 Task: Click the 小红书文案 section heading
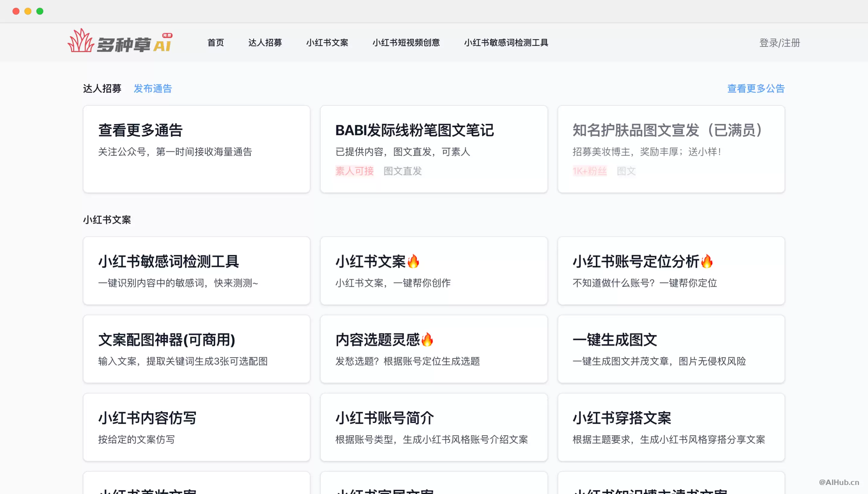[x=107, y=220]
